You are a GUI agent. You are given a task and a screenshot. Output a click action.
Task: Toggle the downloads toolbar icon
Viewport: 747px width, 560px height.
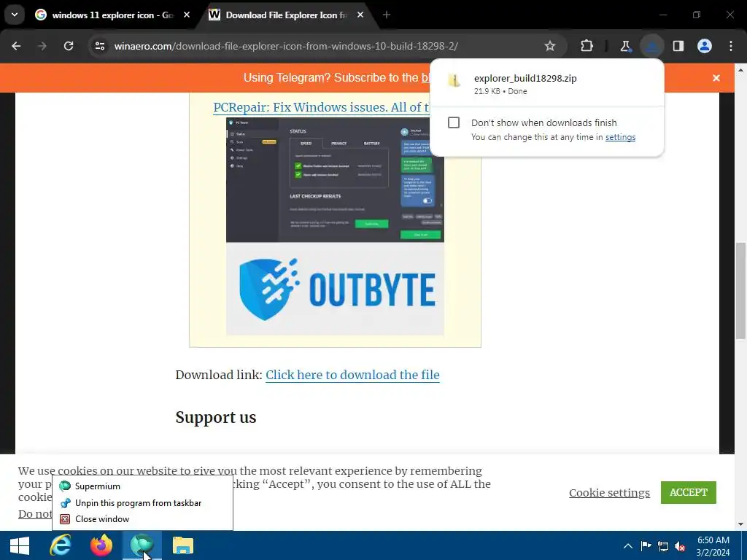tap(651, 46)
